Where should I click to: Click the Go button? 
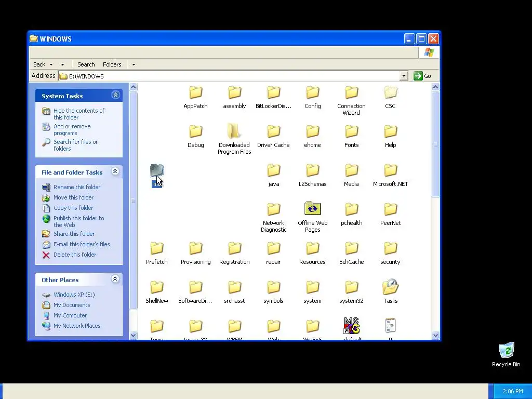[422, 76]
